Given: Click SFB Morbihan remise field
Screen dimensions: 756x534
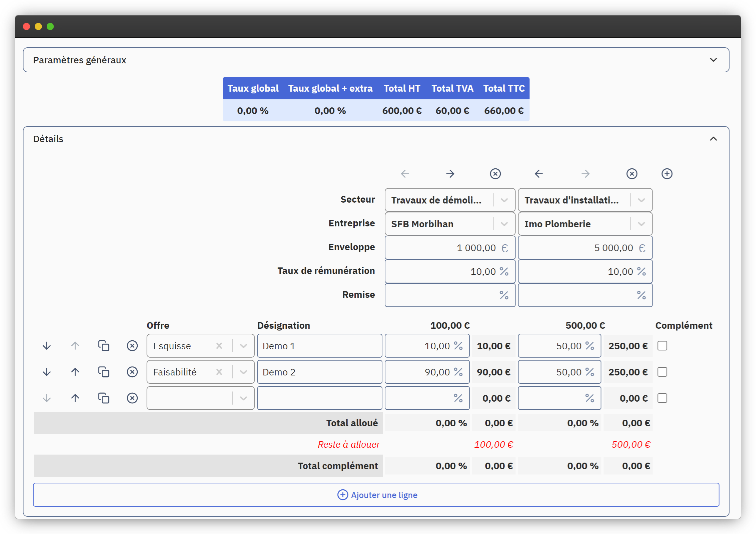Looking at the screenshot, I should coord(450,295).
